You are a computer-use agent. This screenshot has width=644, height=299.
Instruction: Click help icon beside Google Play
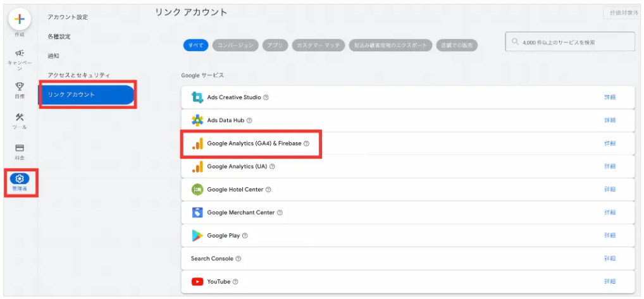point(245,236)
